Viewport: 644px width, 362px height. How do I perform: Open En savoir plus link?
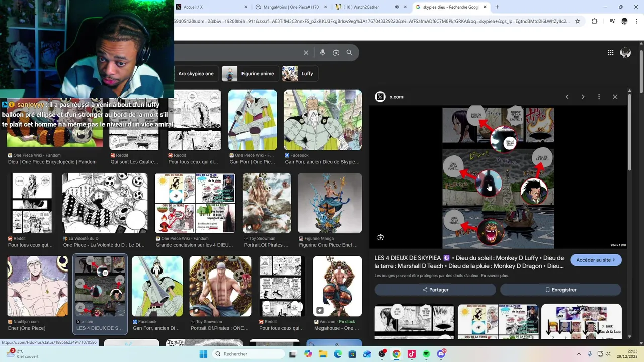[x=495, y=276]
